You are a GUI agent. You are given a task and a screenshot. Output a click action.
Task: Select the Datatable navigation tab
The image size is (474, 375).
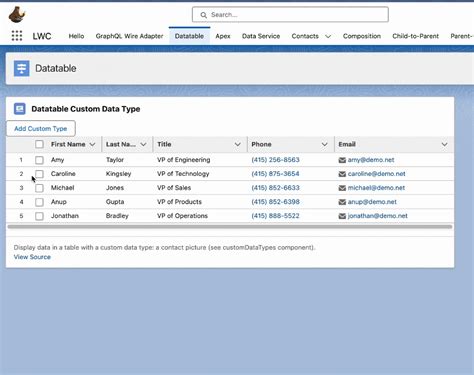(x=189, y=36)
